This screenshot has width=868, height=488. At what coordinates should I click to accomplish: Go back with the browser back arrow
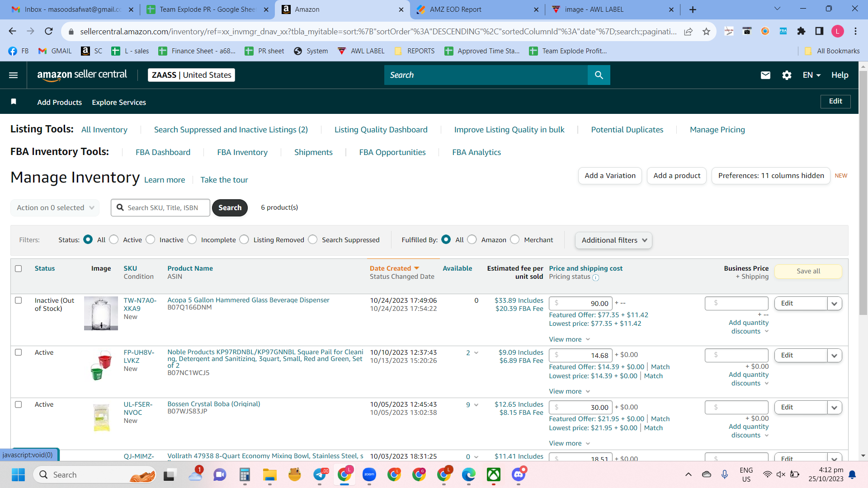click(13, 31)
